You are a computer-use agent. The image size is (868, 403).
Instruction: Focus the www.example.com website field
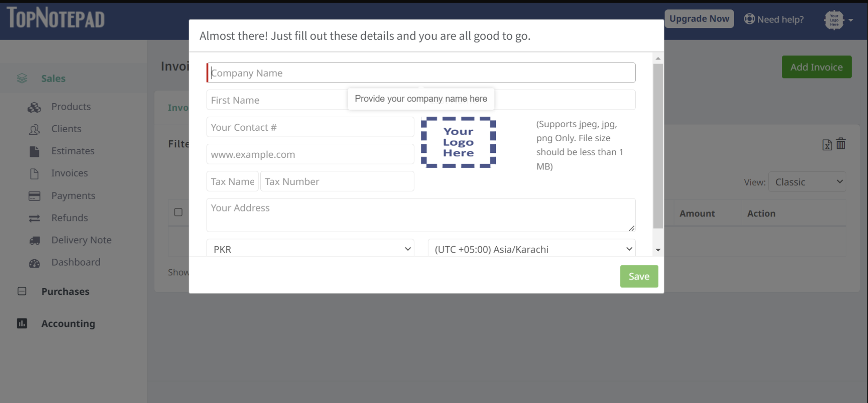coord(310,154)
